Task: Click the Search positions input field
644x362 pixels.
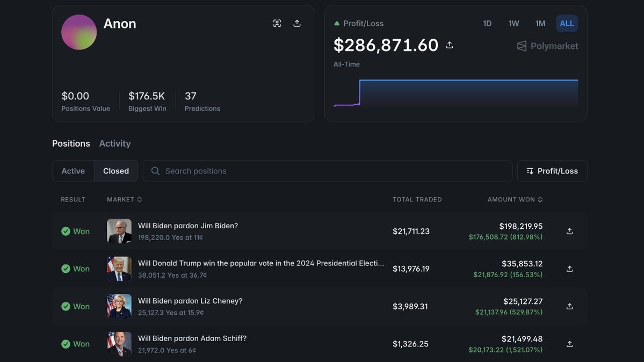Action: [x=328, y=171]
